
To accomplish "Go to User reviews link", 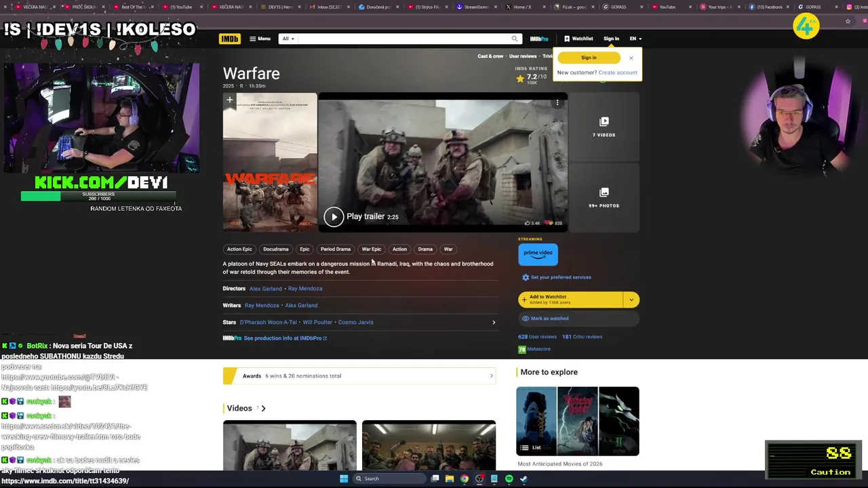I will (x=523, y=56).
